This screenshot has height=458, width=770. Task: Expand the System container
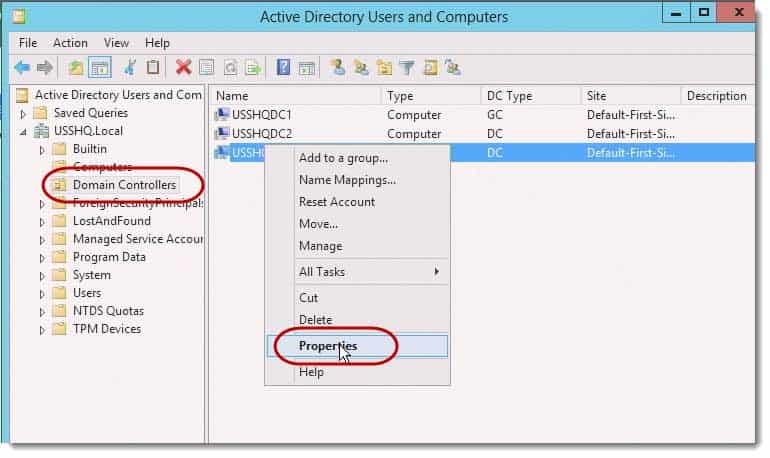click(42, 276)
